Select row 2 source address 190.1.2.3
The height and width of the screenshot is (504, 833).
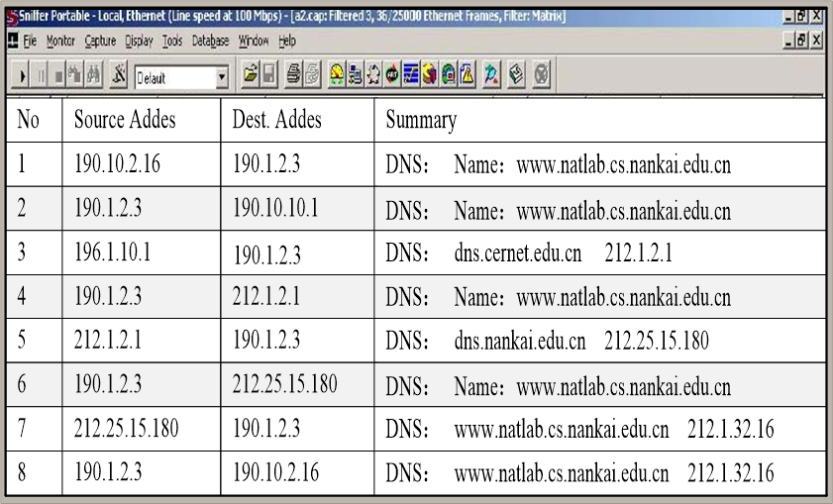click(108, 208)
